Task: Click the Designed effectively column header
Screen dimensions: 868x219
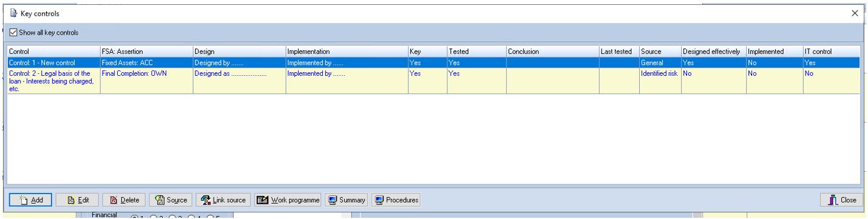Action: 713,52
